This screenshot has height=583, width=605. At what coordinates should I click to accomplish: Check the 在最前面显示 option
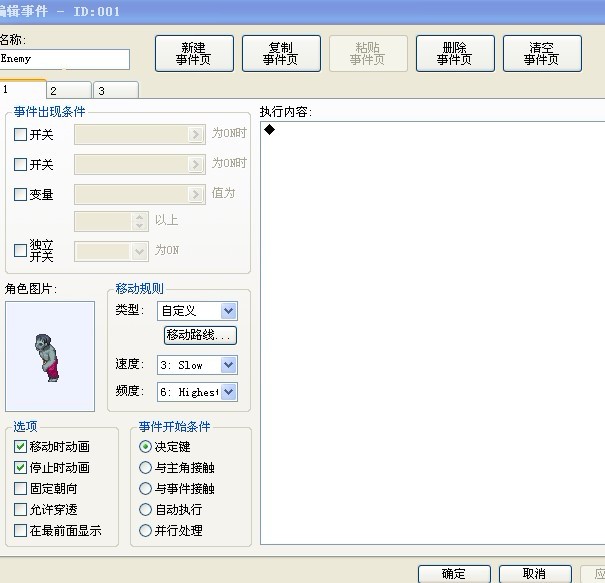[x=20, y=531]
